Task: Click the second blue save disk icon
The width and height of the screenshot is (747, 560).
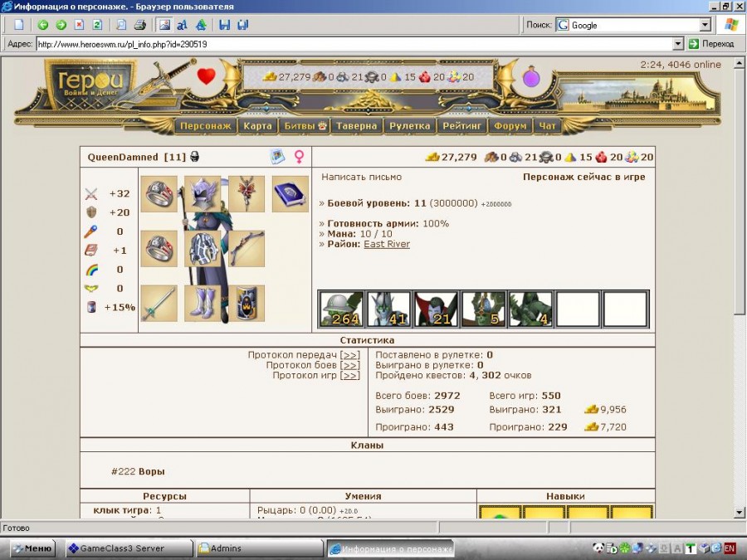Action: 243,25
